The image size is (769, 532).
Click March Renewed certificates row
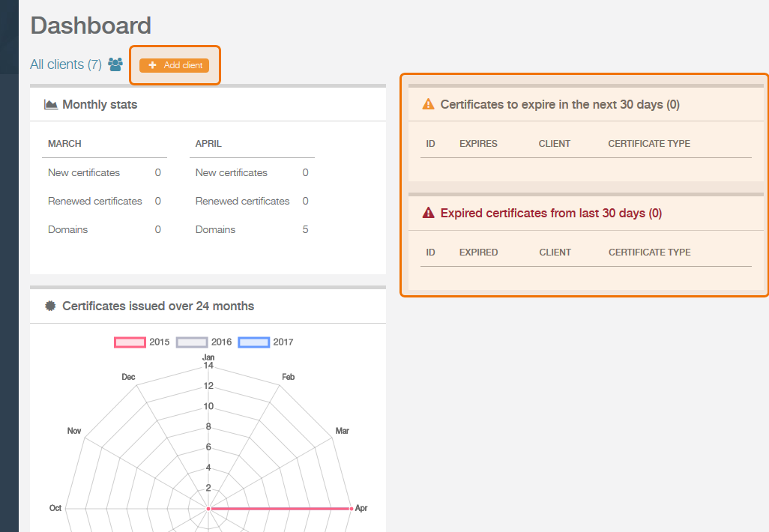coord(104,201)
